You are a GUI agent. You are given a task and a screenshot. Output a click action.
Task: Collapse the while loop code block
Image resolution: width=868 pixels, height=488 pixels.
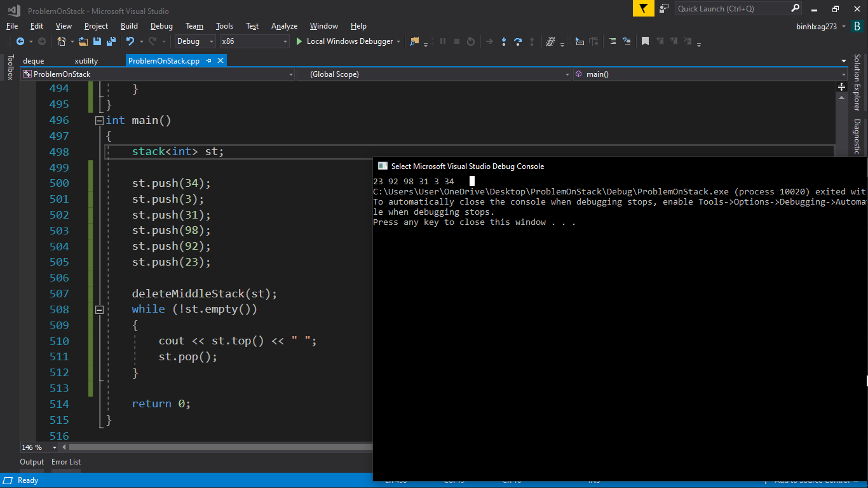99,309
